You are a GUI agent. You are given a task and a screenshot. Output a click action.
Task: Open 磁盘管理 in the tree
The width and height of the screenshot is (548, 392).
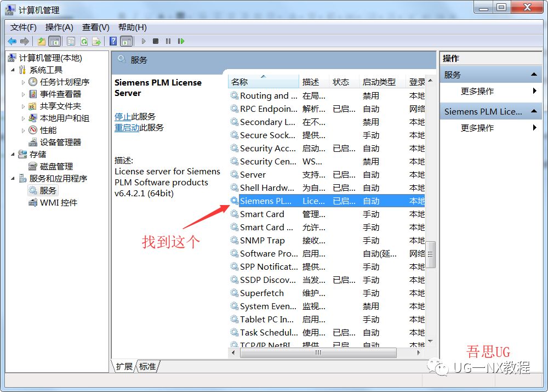point(56,167)
